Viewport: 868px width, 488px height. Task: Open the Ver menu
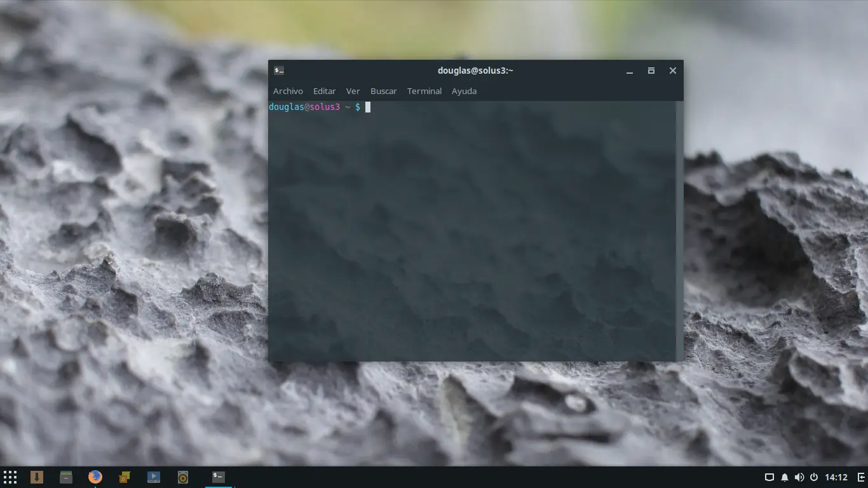coord(353,91)
